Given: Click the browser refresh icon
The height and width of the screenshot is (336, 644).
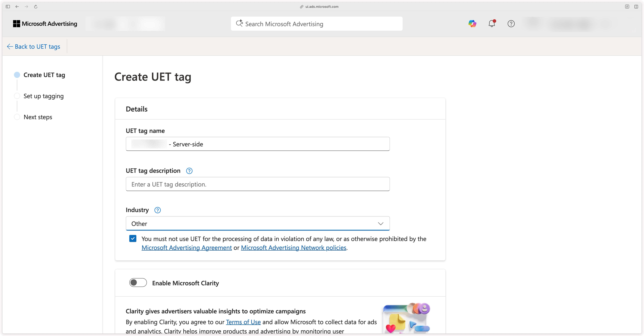Looking at the screenshot, I should [x=35, y=7].
